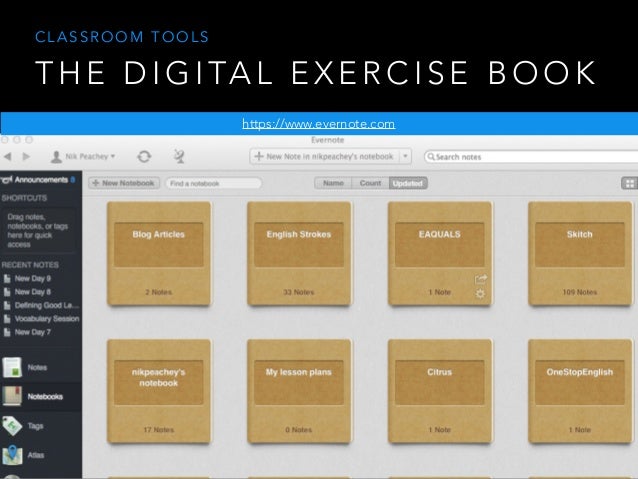Click the back navigation arrow
Screen dimensions: 638x479
pos(8,156)
